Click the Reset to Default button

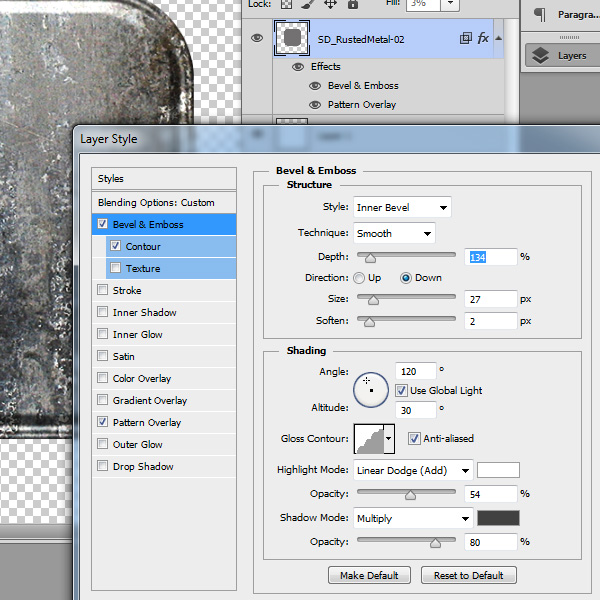[x=469, y=575]
